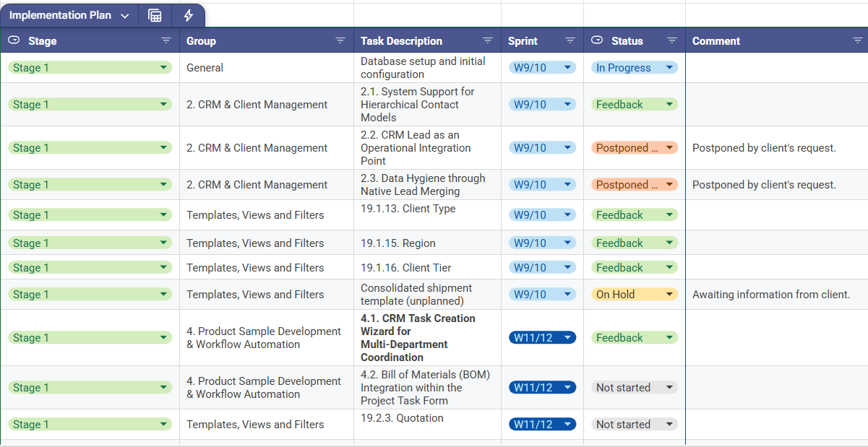Open the filter icon in Task Description header

coord(488,40)
